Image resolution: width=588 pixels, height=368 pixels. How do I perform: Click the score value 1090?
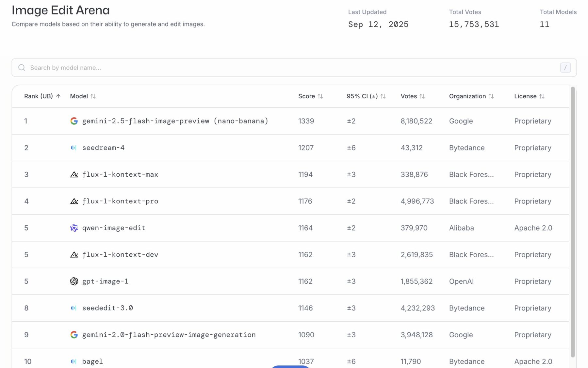306,335
